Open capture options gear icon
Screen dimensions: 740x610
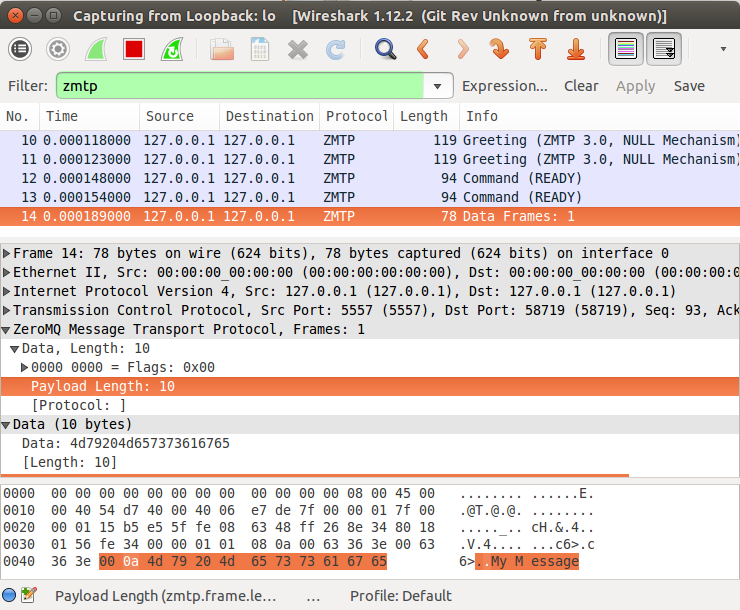click(58, 49)
